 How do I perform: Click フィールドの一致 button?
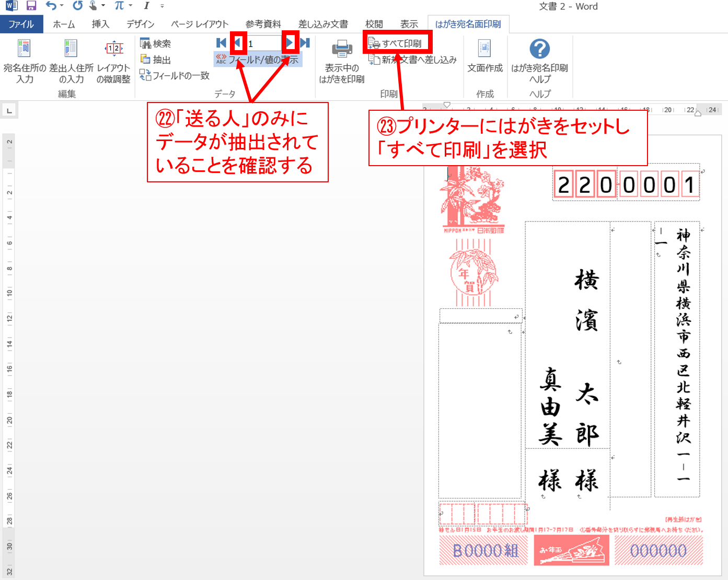coord(175,76)
